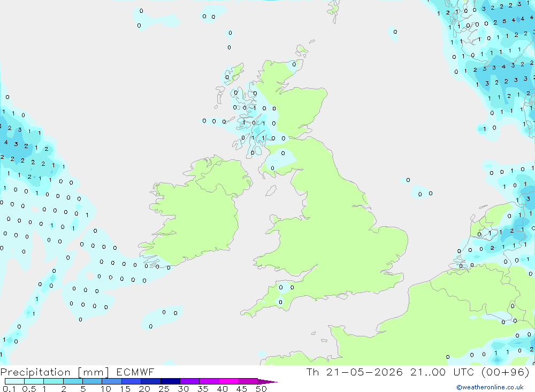Click the 30–35 mm purple legend box
The image size is (535, 392).
[189, 381]
